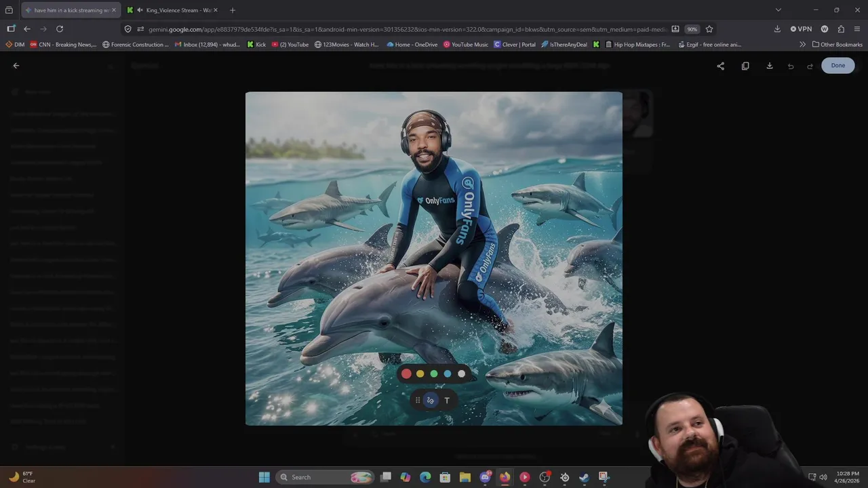Undo the last markup action
This screenshot has width=868, height=488.
pos(791,66)
